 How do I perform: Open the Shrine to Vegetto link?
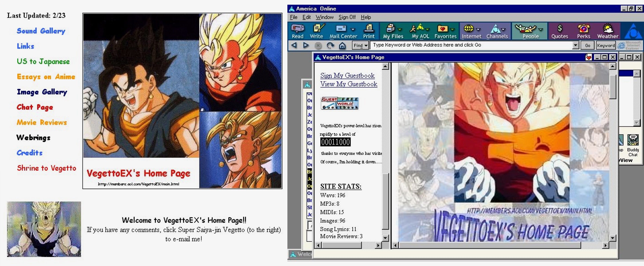(x=47, y=168)
